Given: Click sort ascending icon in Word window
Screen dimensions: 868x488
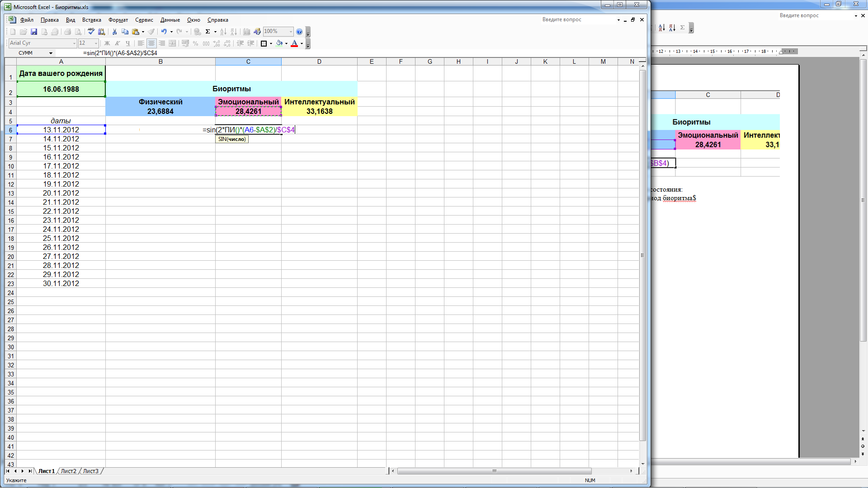Looking at the screenshot, I should 661,28.
